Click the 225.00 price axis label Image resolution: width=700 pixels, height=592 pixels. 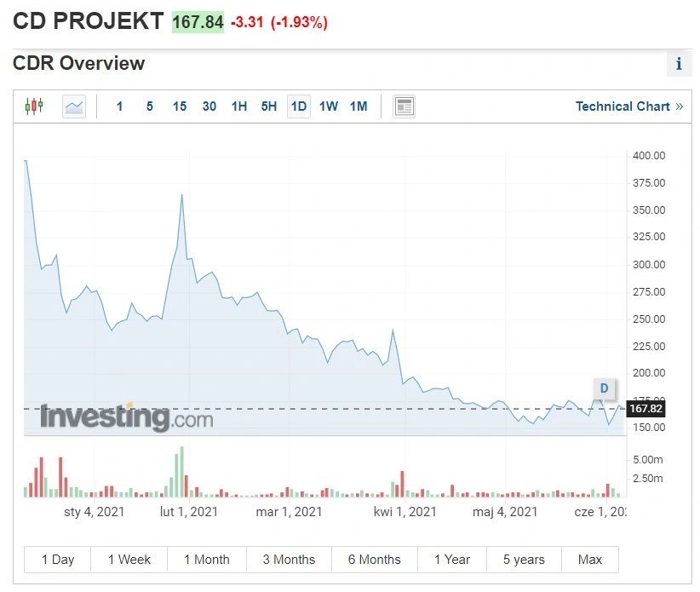pyautogui.click(x=649, y=346)
